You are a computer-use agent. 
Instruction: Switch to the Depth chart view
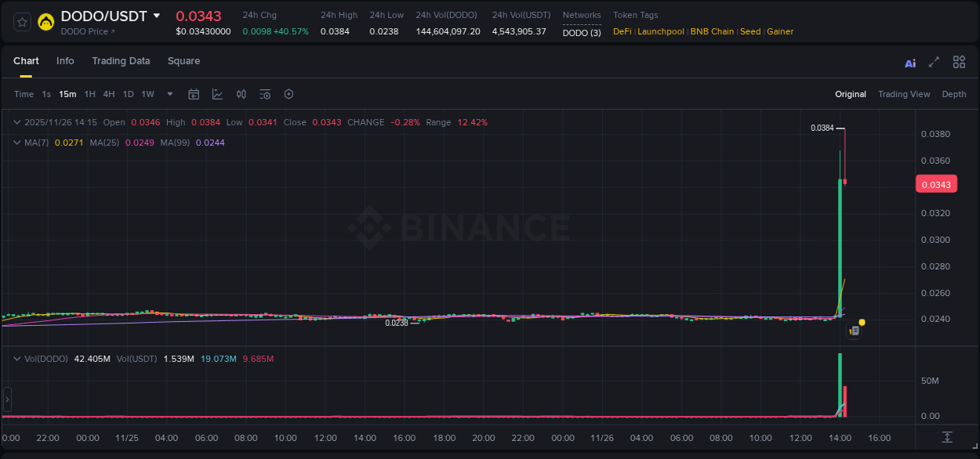[x=953, y=94]
